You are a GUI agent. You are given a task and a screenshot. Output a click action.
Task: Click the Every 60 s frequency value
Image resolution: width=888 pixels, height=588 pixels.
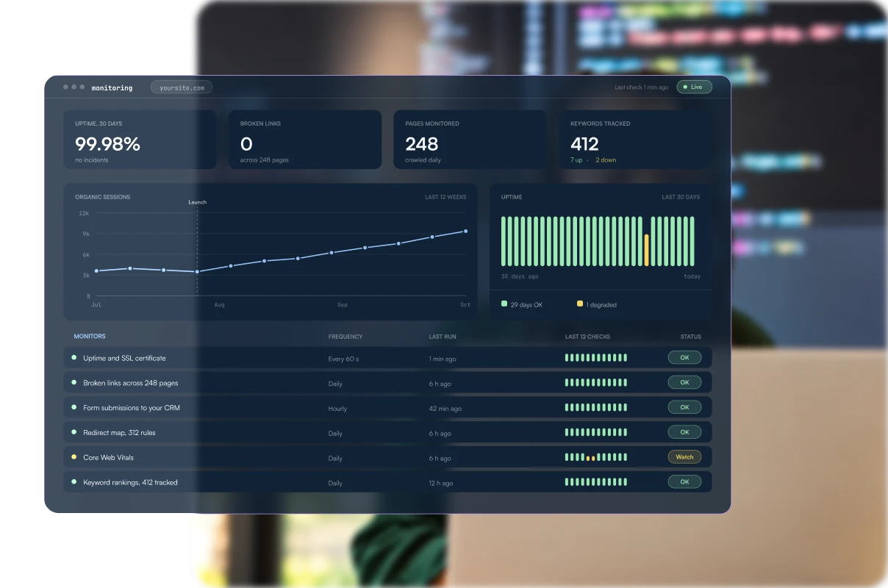tap(343, 359)
